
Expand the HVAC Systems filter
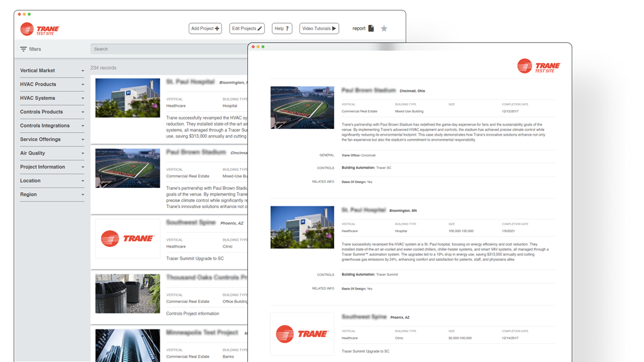click(52, 98)
